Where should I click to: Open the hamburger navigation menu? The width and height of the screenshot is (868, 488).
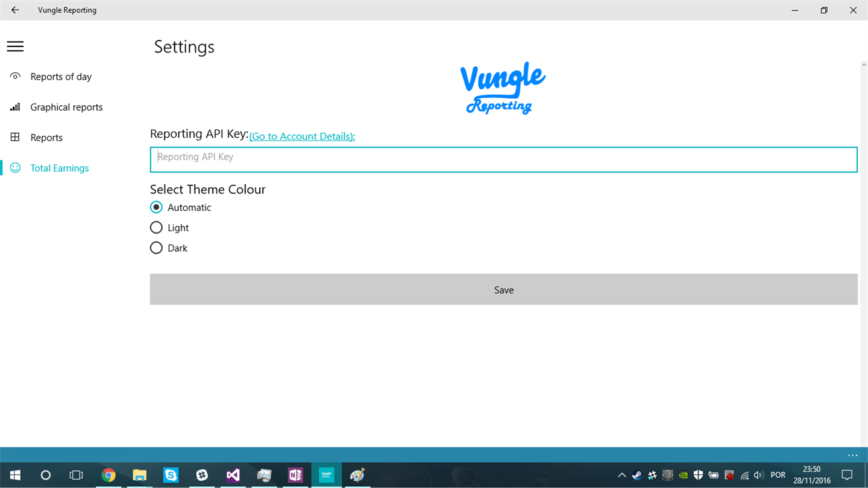point(15,46)
